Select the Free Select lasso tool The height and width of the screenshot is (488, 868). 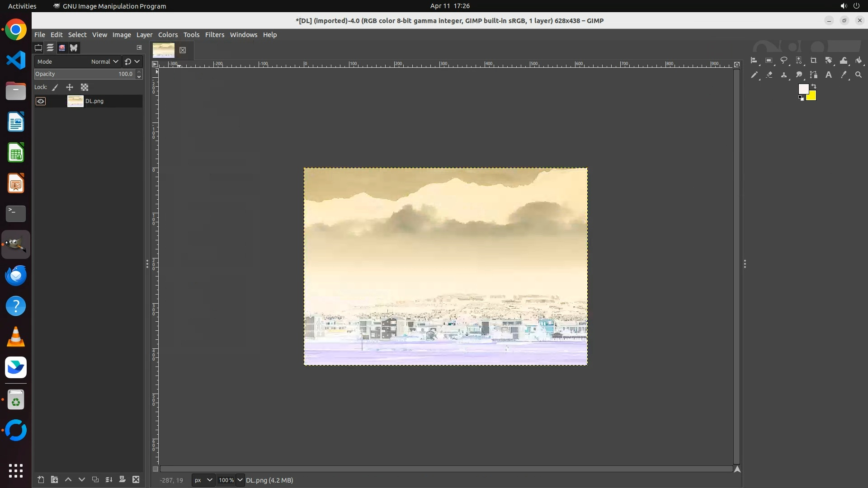783,61
